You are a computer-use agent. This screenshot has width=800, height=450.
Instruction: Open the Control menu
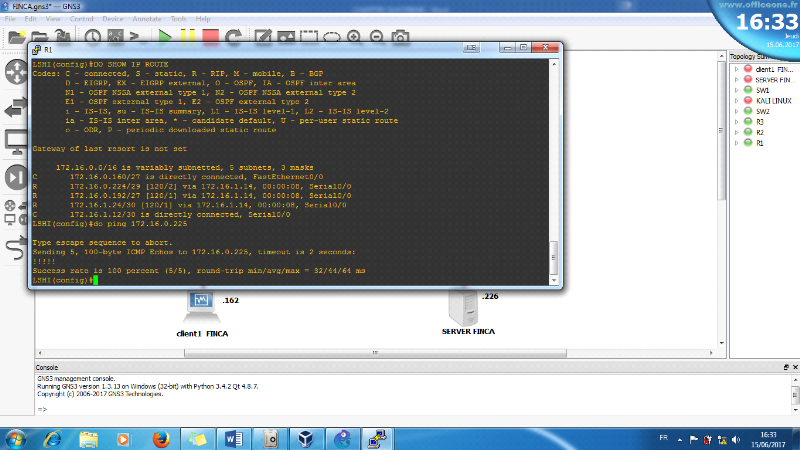[82, 19]
